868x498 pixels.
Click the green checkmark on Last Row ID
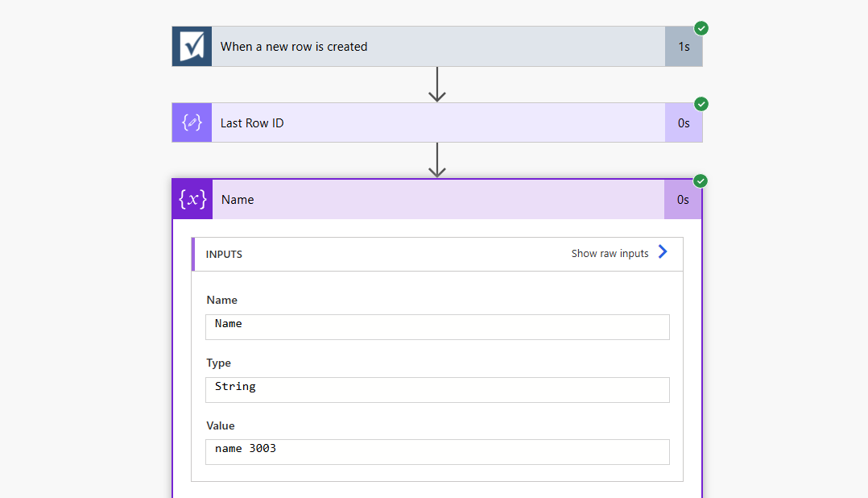pos(701,104)
